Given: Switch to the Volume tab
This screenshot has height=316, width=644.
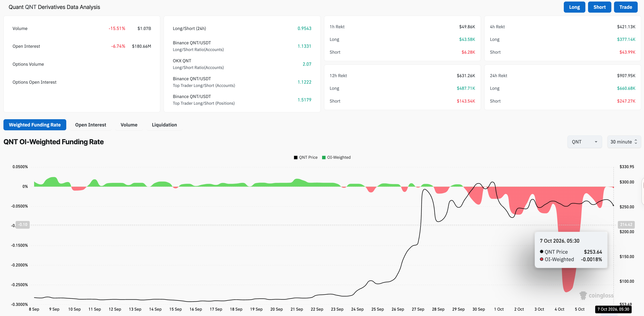Looking at the screenshot, I should click(129, 125).
